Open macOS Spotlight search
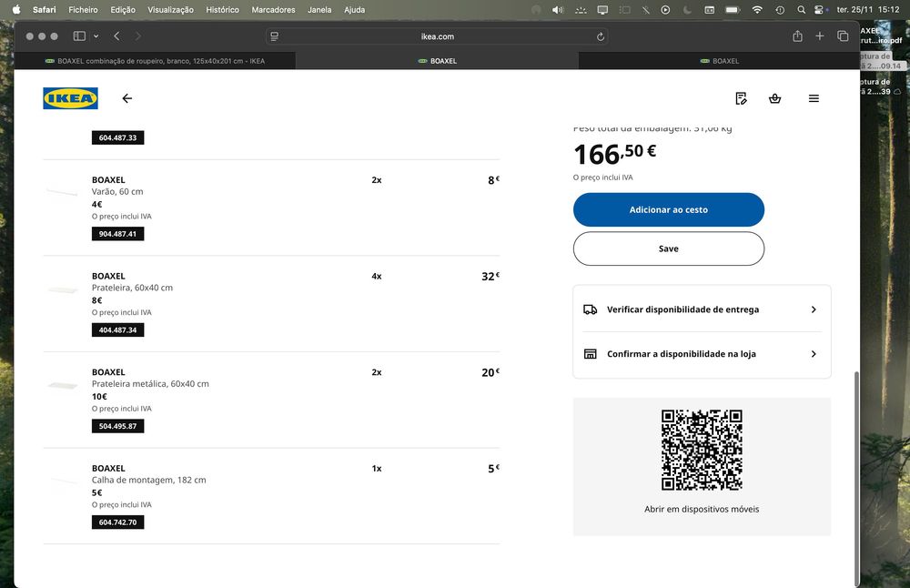 [x=801, y=10]
